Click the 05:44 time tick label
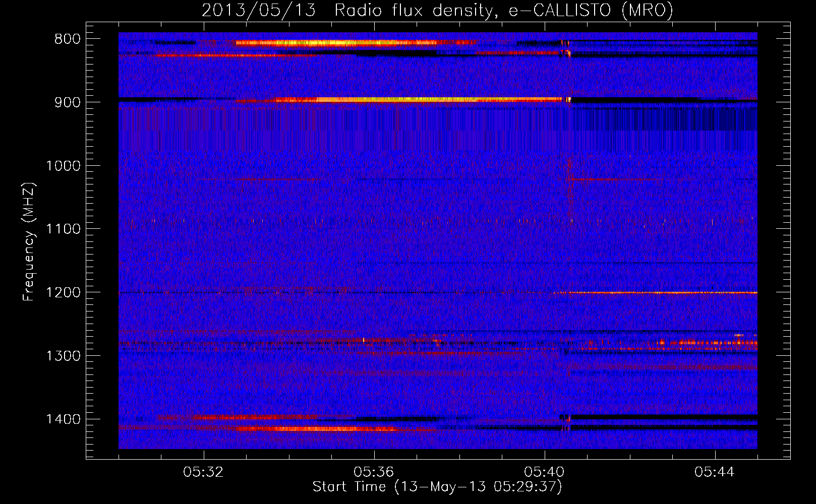This screenshot has width=816, height=504. click(x=715, y=472)
